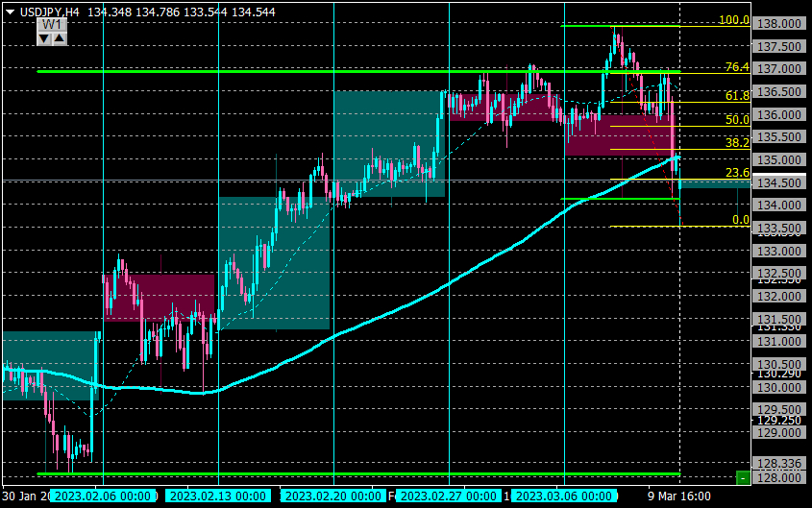Image resolution: width=812 pixels, height=508 pixels.
Task: Click the USDJPY,H4 chart title text
Action: (50, 12)
